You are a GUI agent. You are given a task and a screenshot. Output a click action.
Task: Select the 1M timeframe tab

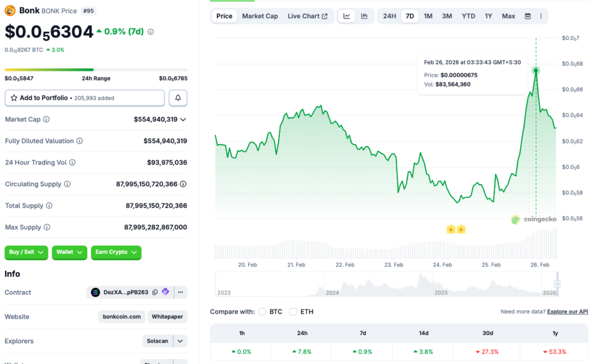(428, 16)
